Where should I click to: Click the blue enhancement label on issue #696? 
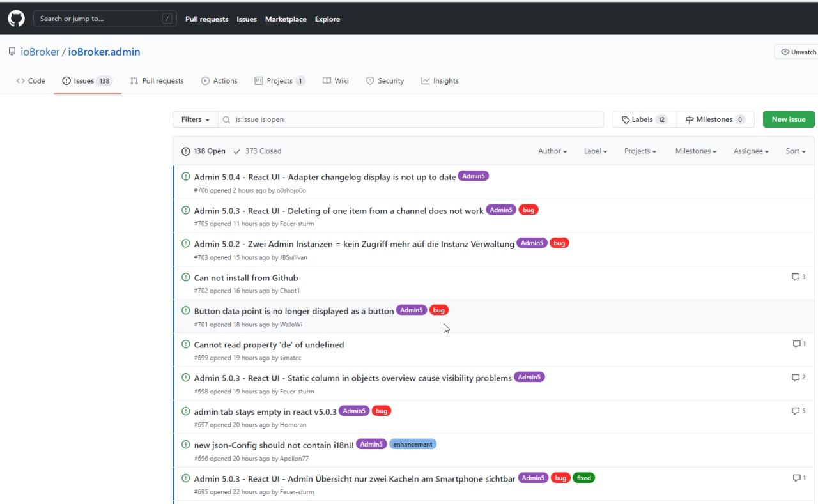click(x=413, y=444)
